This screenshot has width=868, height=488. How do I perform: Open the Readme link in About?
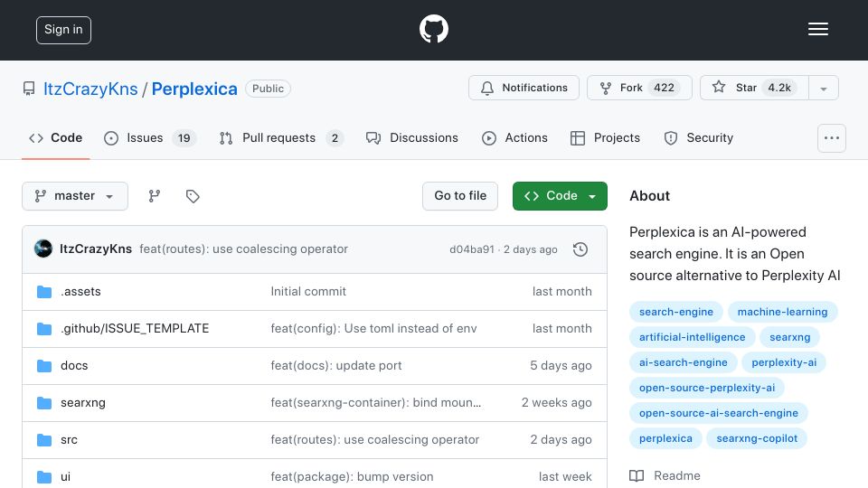click(677, 476)
